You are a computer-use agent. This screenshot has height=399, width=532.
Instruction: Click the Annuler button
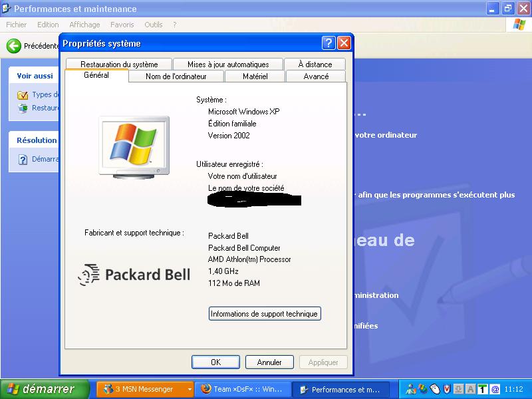269,362
